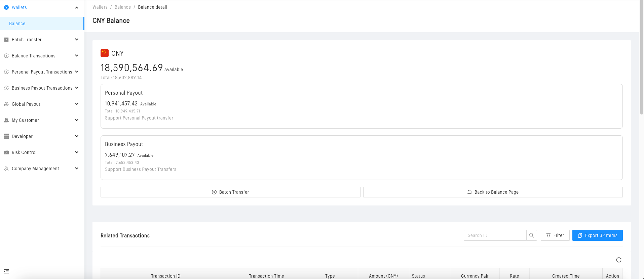Viewport: 644px width, 279px height.
Task: Focus the Search ID input field
Action: (x=495, y=235)
